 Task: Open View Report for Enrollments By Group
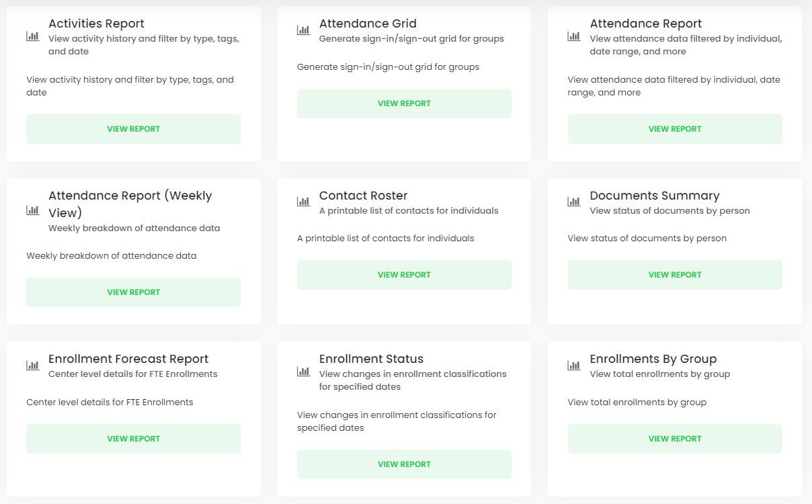tap(675, 439)
